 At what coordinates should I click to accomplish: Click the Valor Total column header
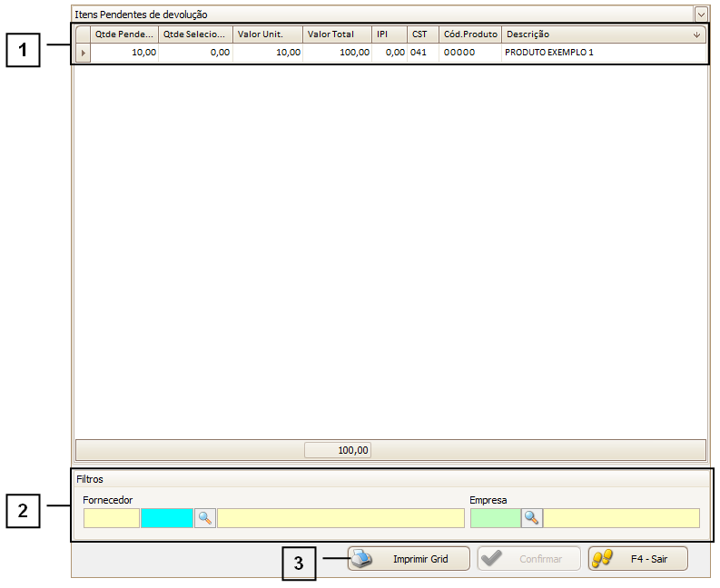tap(337, 34)
